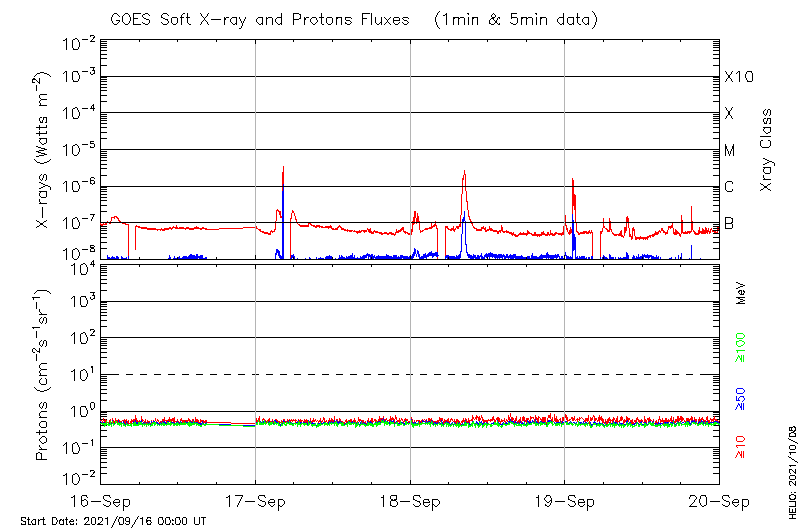Click the X-ray flare peak just after 19-Sep
This screenshot has width=800, height=530.
click(572, 180)
